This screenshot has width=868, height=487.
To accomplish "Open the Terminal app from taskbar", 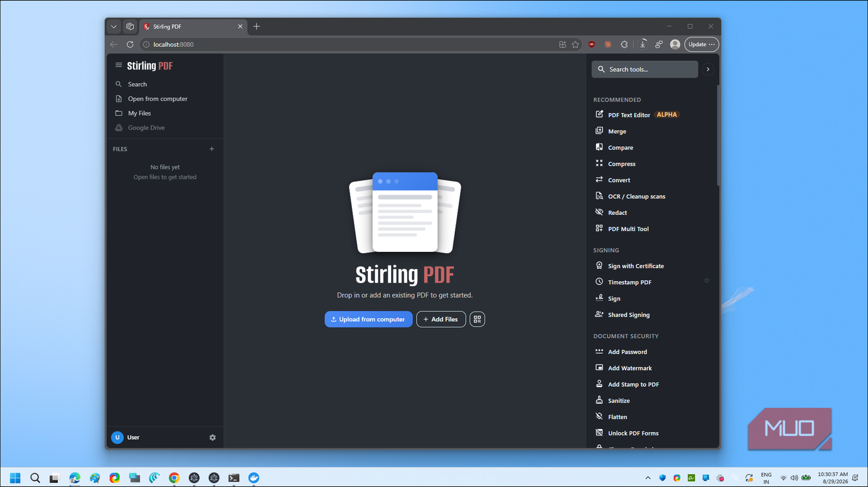I will [234, 478].
